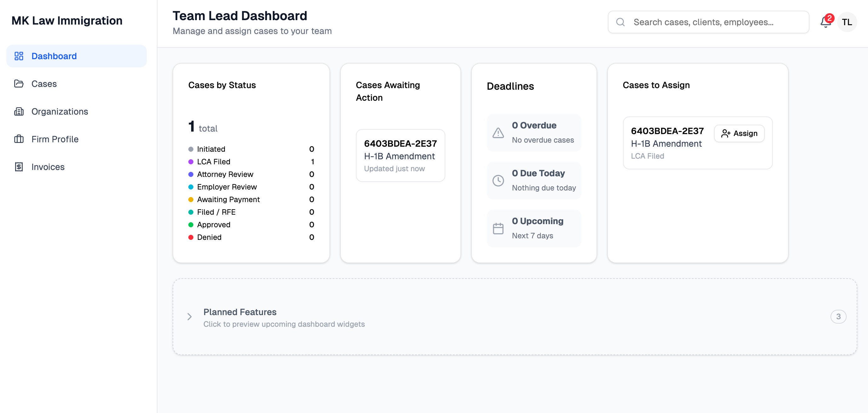Click the cyan Employer Review dot
868x413 pixels.
click(x=191, y=187)
